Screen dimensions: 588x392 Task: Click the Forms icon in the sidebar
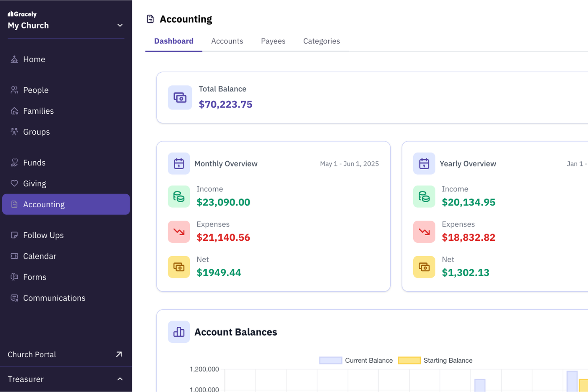[14, 277]
